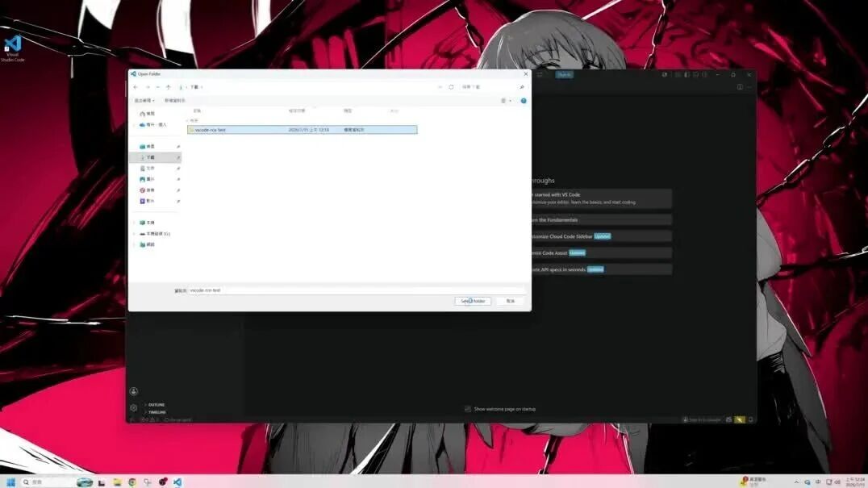868x488 pixels.
Task: Click the VS Code icon on the taskbar
Action: [x=177, y=482]
